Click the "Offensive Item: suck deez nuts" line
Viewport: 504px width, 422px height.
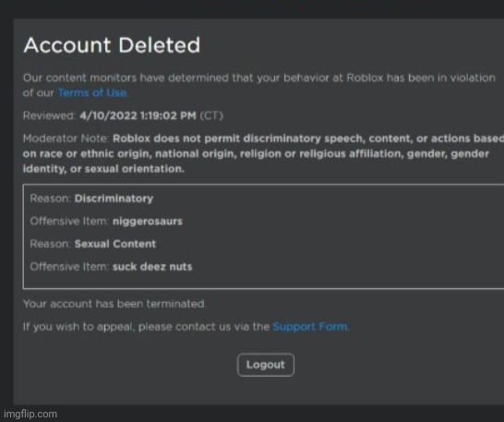111,267
